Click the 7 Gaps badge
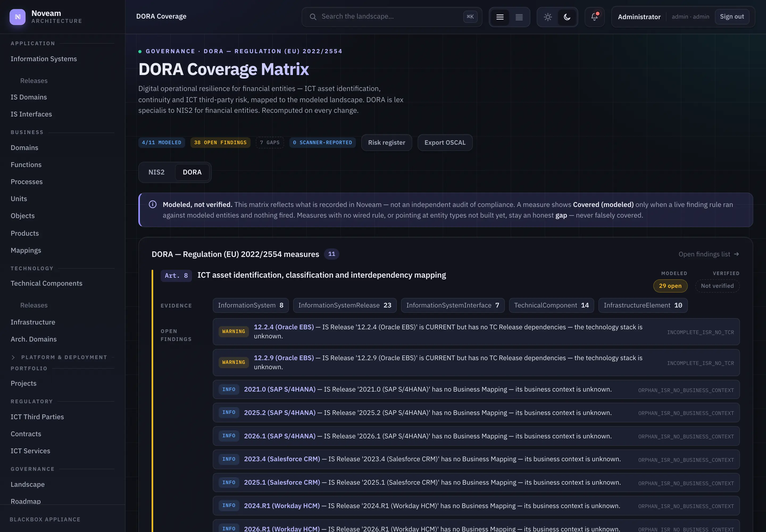Screen dimensions: 766x532 point(270,143)
